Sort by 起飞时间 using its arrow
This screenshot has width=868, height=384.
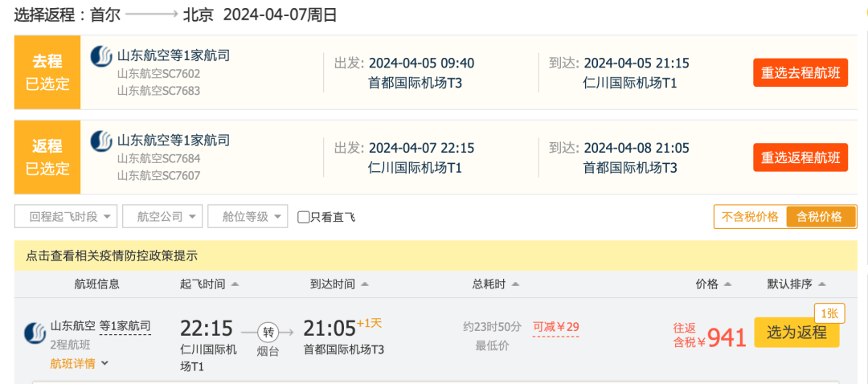pos(234,284)
